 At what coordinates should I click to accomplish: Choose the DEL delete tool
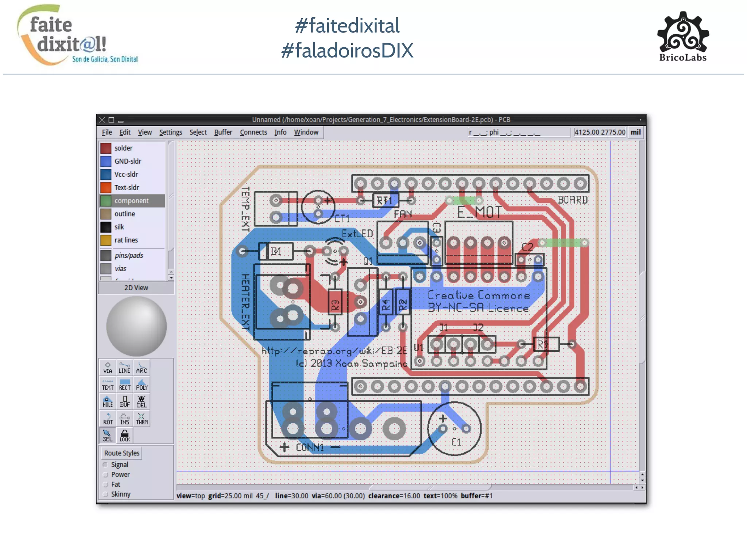pyautogui.click(x=142, y=401)
